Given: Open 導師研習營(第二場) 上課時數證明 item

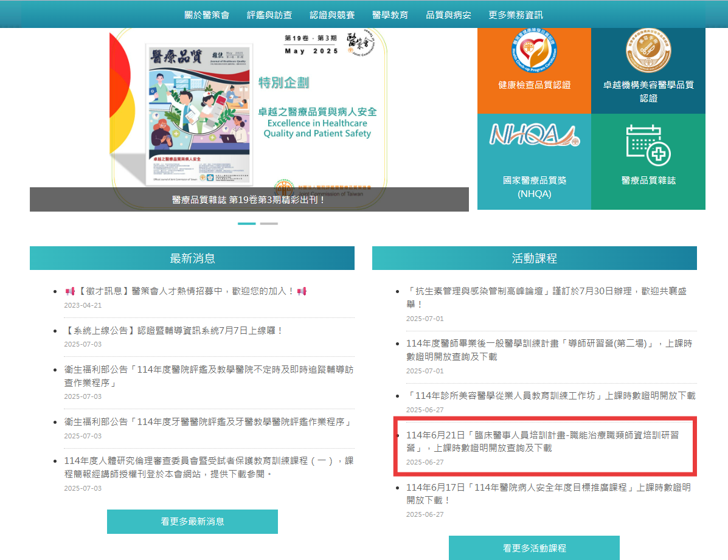Looking at the screenshot, I should click(549, 350).
